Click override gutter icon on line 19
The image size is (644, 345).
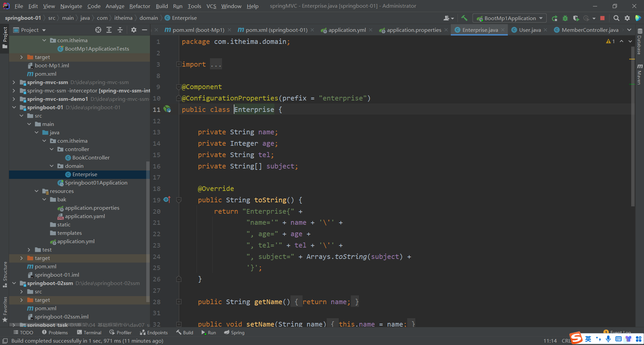pyautogui.click(x=167, y=200)
